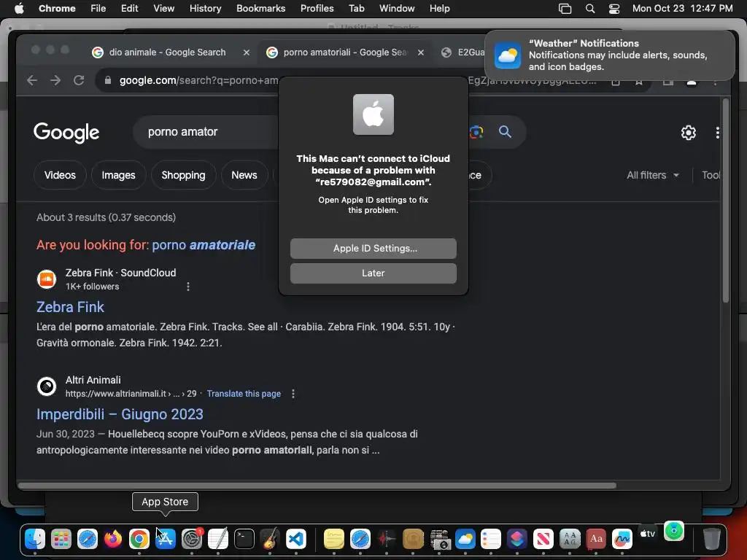Filter results by Images
The height and width of the screenshot is (560, 747).
pyautogui.click(x=118, y=175)
